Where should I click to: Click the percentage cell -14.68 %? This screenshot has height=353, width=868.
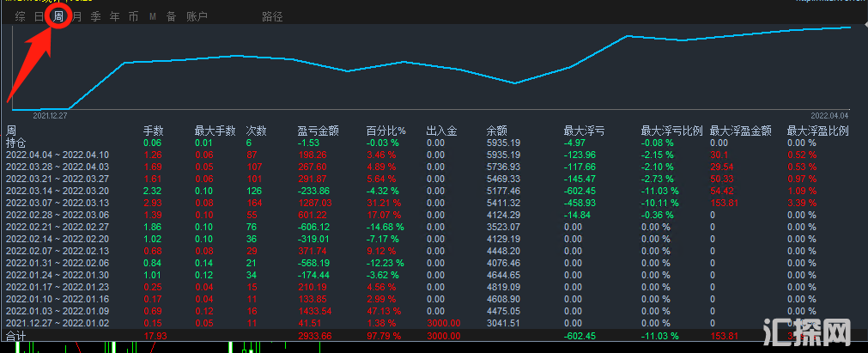tap(385, 227)
